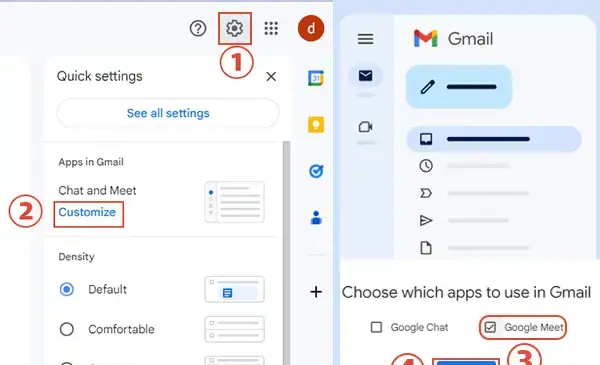
Task: Open Google Contacts person icon
Action: pyautogui.click(x=316, y=218)
